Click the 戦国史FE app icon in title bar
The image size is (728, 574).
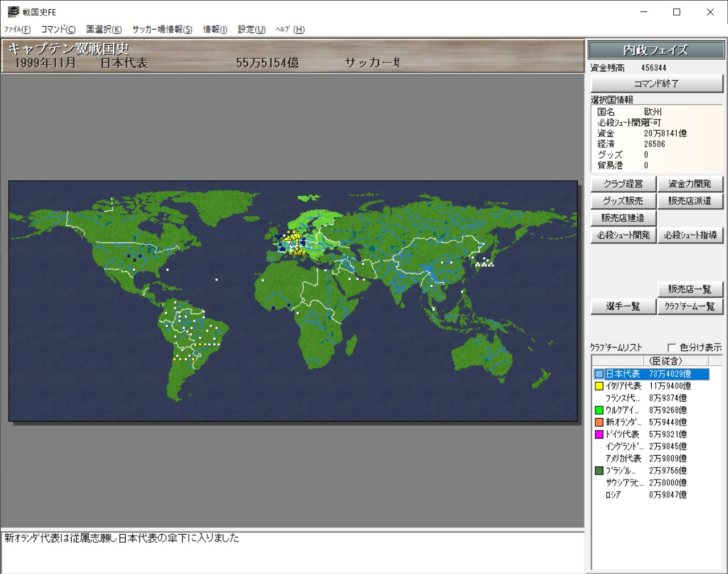[x=13, y=12]
